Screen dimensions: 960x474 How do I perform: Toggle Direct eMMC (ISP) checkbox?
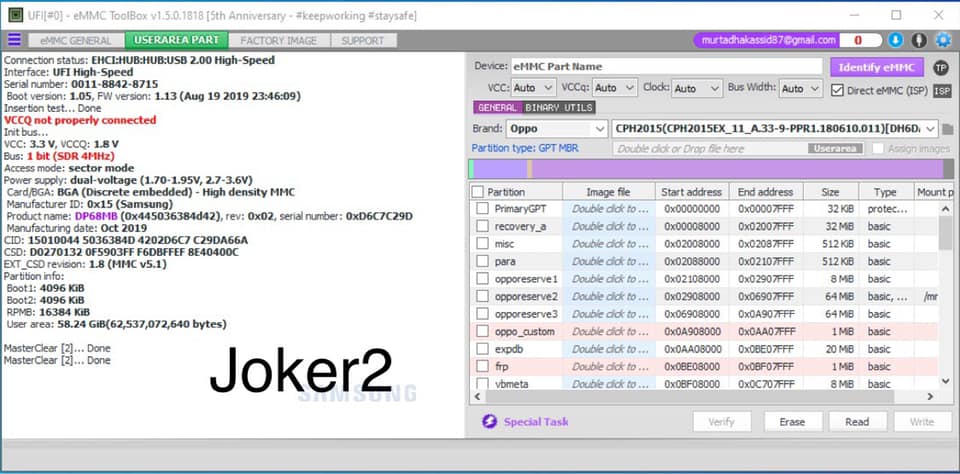coord(837,91)
